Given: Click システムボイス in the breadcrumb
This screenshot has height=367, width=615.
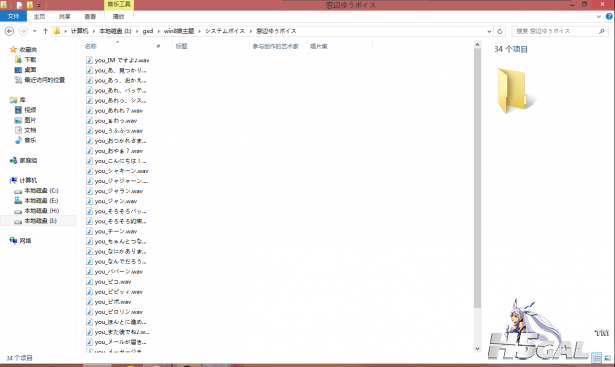Looking at the screenshot, I should 225,31.
